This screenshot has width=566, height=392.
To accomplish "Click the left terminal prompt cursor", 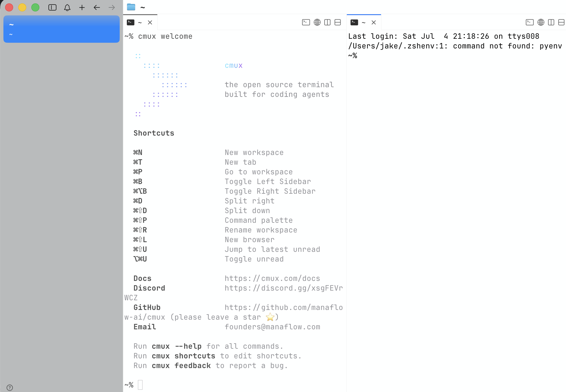I will [x=140, y=385].
